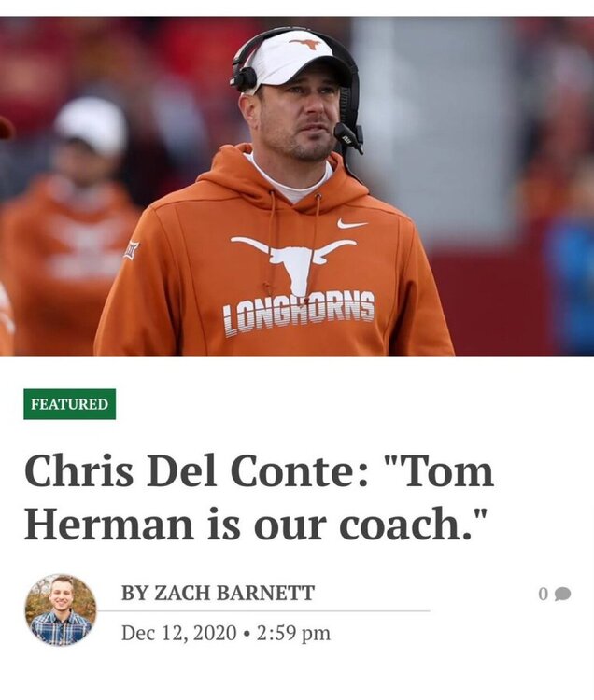Viewport: 594px width, 700px height.
Task: Click the 2:59 pm timestamp
Action: (293, 633)
